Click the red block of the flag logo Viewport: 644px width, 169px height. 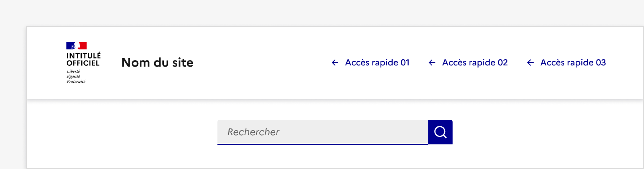(x=83, y=45)
